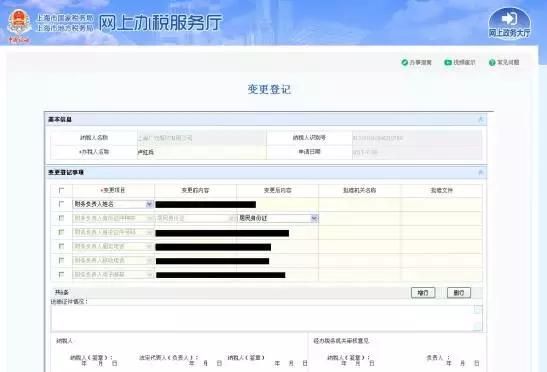The width and height of the screenshot is (547, 372).
Task: Click the 网上政务大厅 arrow icon
Action: tap(509, 18)
